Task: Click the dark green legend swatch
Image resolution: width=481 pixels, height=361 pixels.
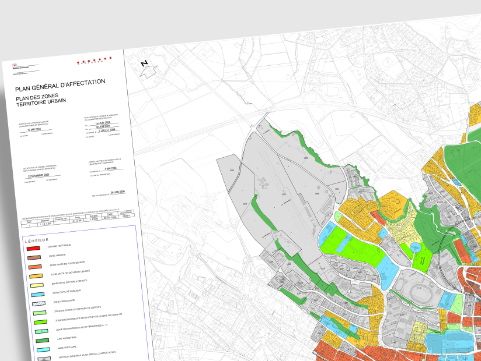Action: point(42,340)
